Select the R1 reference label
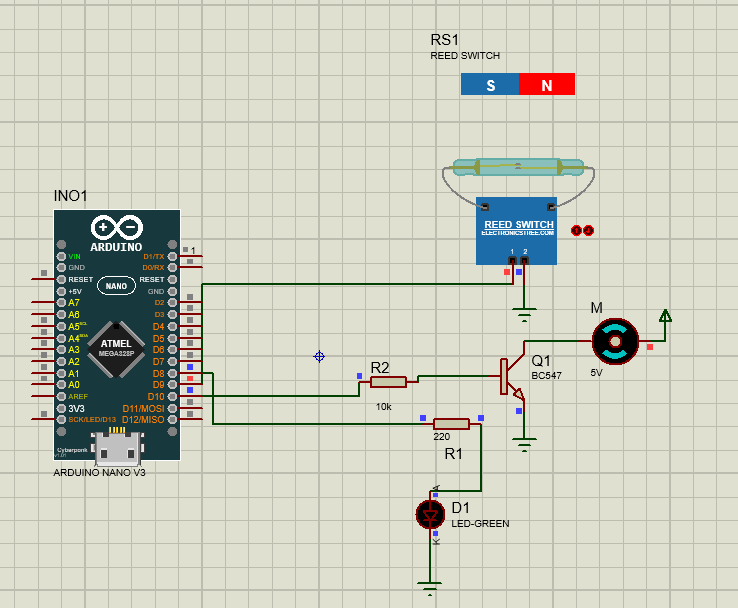Screen dimensions: 738x608 click(454, 454)
